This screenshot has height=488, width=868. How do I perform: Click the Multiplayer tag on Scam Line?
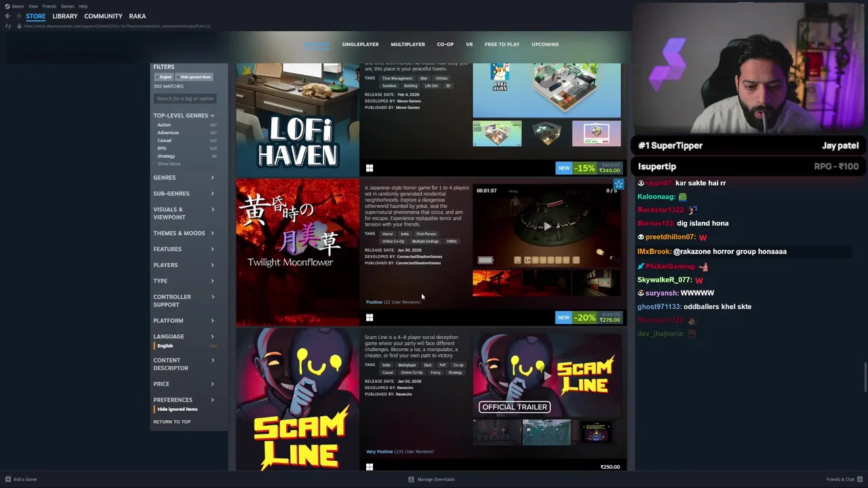pos(407,365)
